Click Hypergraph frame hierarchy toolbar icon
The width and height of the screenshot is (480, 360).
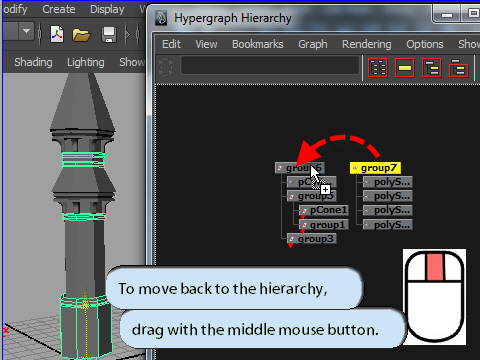(x=431, y=68)
